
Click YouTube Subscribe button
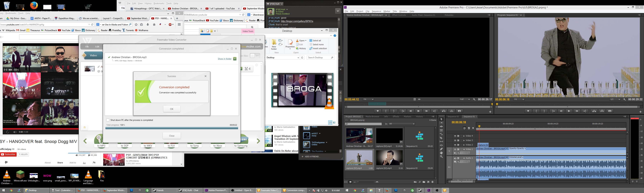[x=8, y=155]
